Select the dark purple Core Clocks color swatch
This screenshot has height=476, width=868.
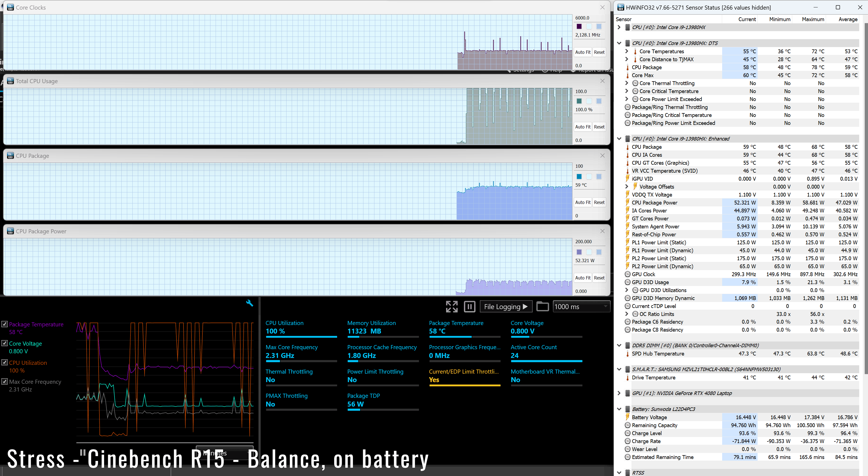point(579,27)
